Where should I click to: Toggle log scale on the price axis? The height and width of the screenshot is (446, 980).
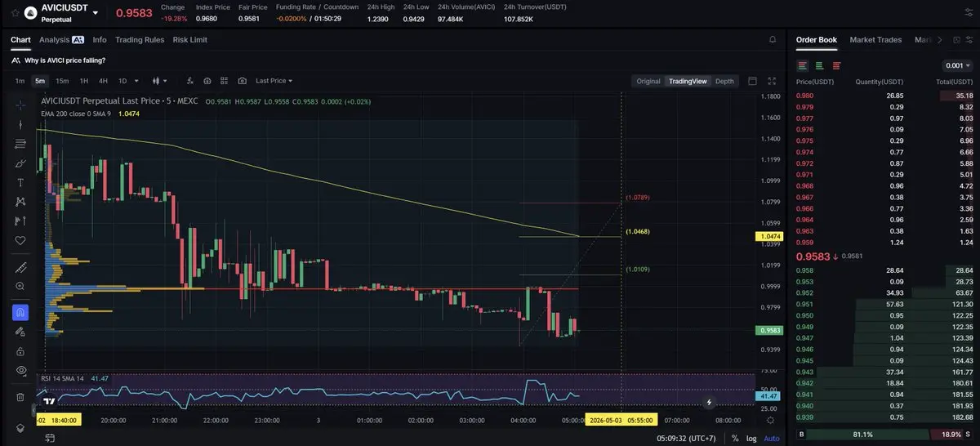tap(751, 439)
